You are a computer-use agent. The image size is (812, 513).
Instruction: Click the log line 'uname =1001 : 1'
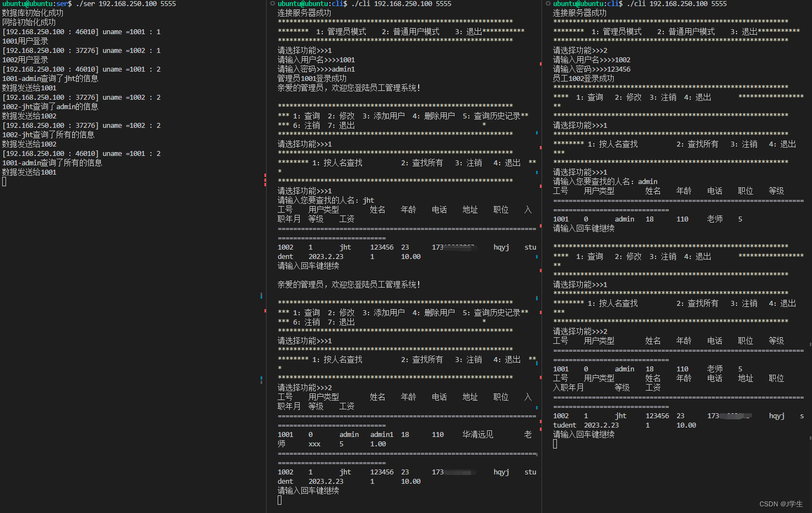point(131,32)
